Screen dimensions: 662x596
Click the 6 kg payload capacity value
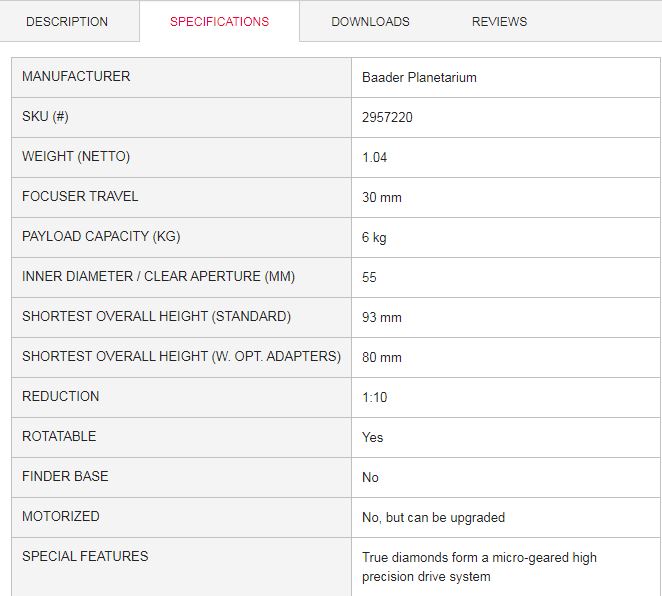(374, 237)
